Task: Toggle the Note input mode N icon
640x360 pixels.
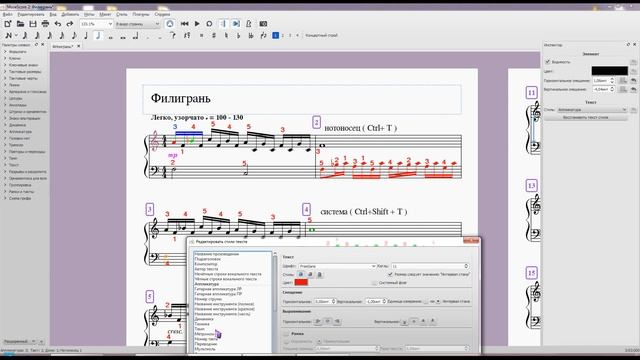Action: click(x=9, y=36)
